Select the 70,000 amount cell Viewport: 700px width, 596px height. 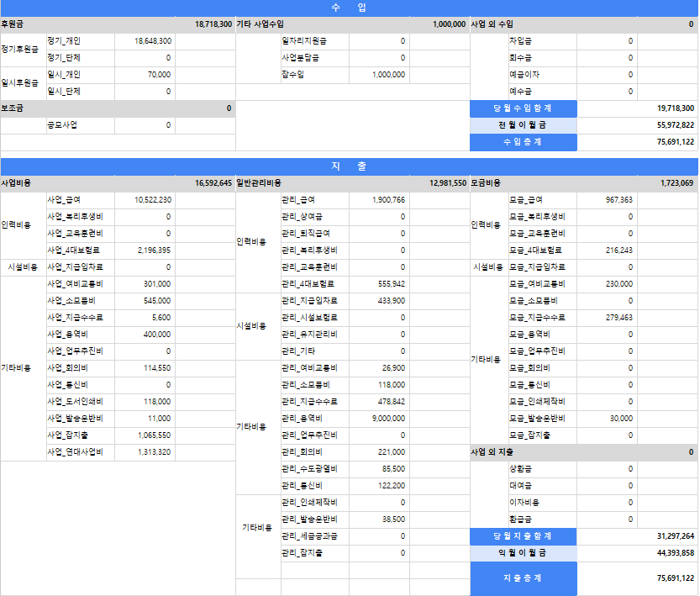pyautogui.click(x=145, y=75)
